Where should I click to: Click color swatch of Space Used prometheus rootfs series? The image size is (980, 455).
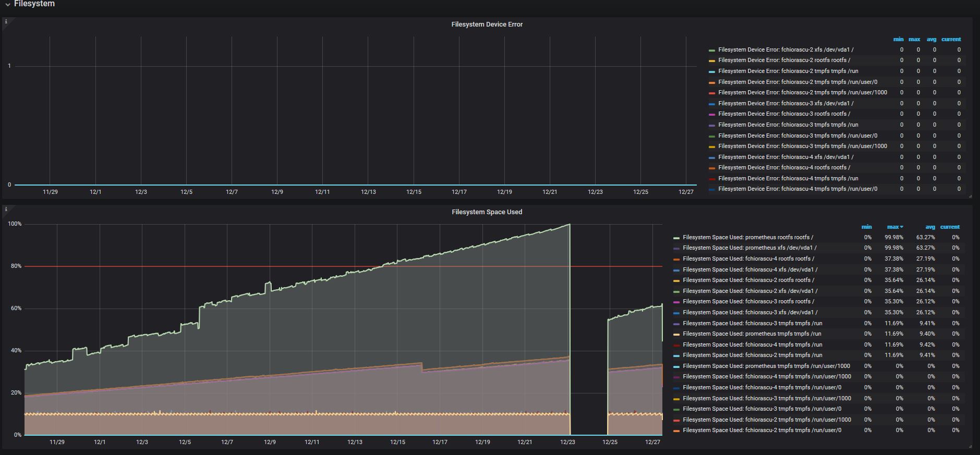pos(676,238)
